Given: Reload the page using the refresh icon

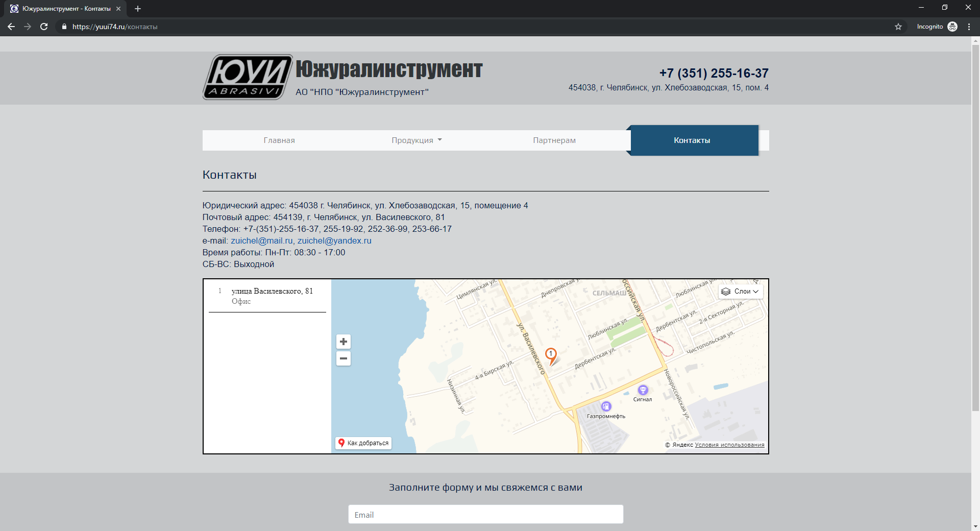Looking at the screenshot, I should (x=44, y=27).
